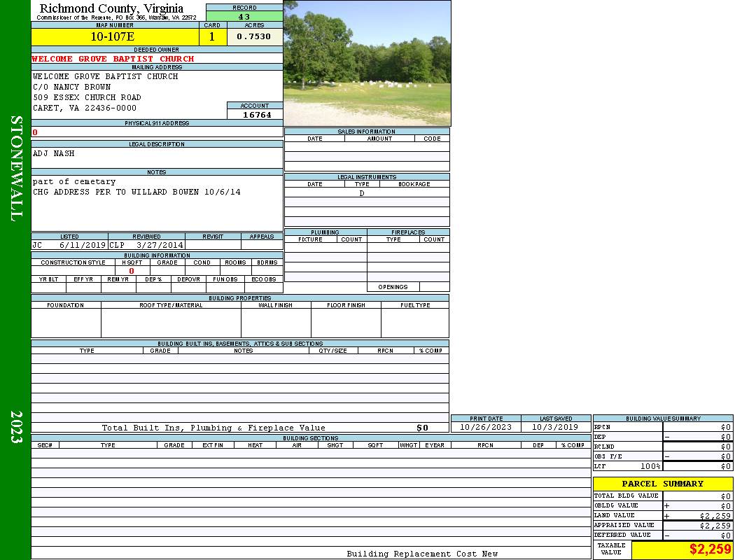Click the legal instrument type D entry

tap(362, 193)
